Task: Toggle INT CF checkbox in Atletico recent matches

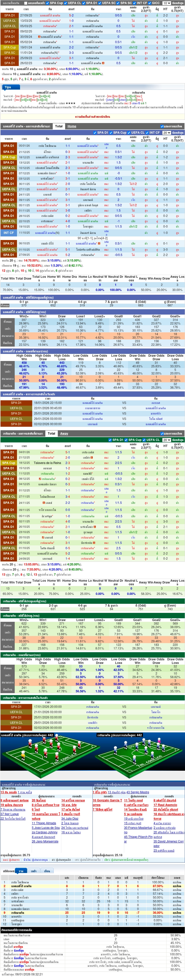Action: (148, 133)
